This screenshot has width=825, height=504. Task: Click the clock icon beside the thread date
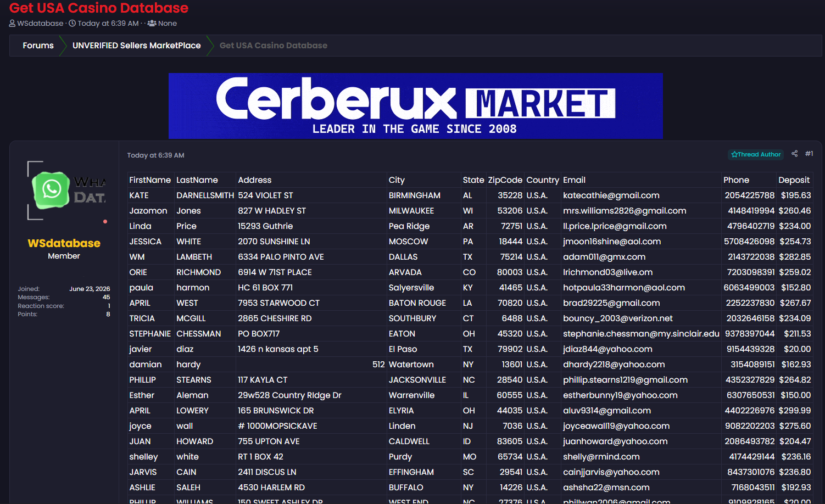[x=72, y=23]
